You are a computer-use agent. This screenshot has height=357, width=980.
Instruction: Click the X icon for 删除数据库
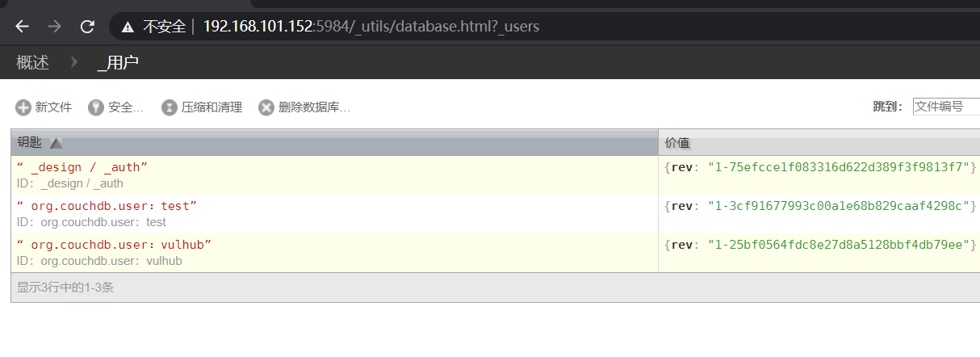266,107
